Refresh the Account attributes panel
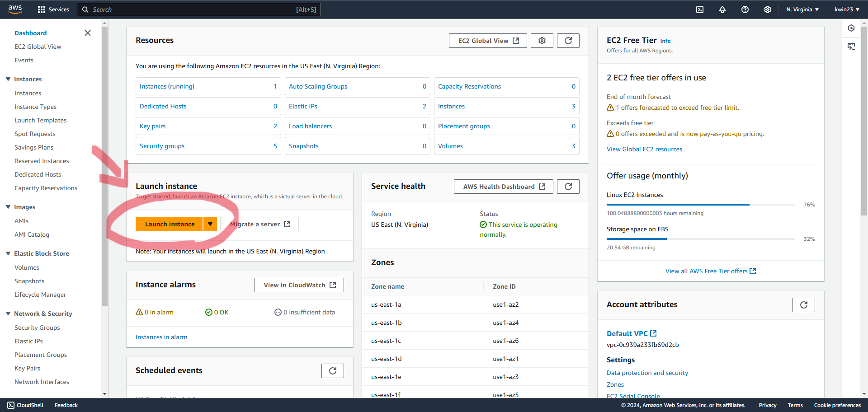 pyautogui.click(x=804, y=305)
